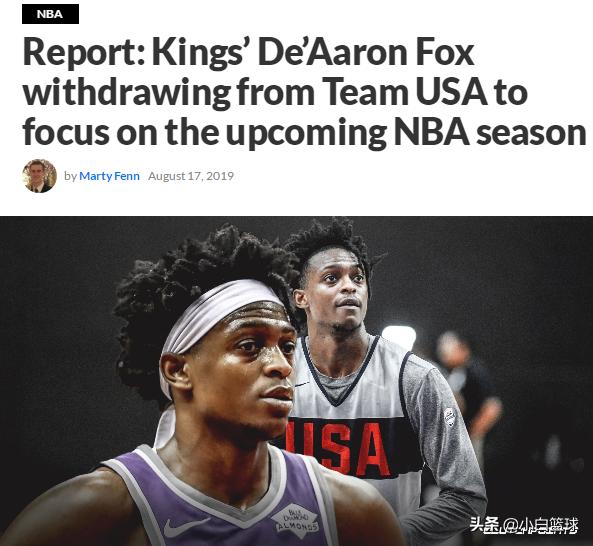The height and width of the screenshot is (546, 593).
Task: Click the red USA lettering on white jersey
Action: click(337, 447)
